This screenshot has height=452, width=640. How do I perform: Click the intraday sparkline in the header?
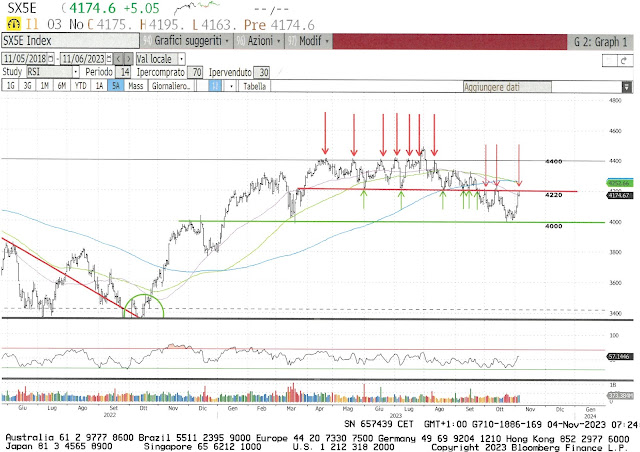click(196, 7)
